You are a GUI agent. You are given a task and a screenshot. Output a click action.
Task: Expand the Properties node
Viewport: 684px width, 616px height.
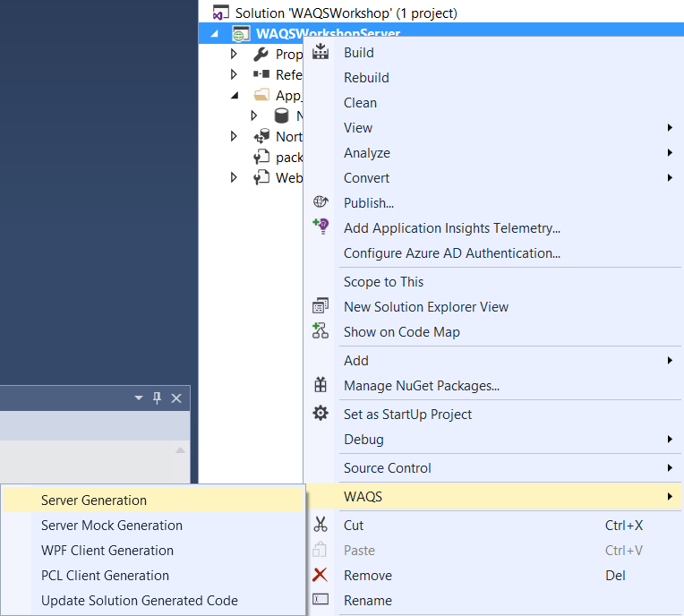(234, 54)
